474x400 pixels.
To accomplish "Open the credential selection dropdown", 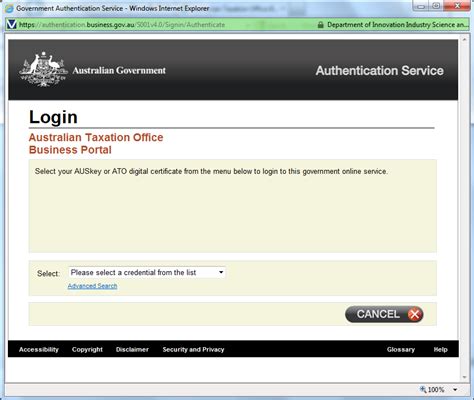I will pyautogui.click(x=147, y=272).
